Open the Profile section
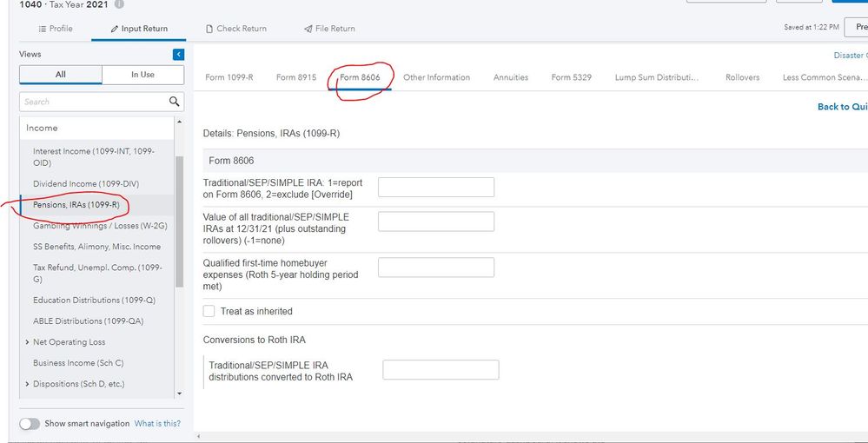 coord(55,29)
